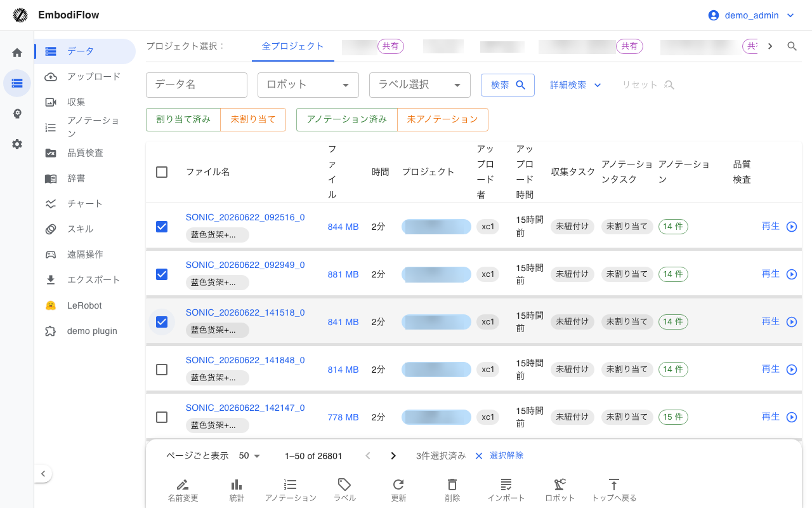Viewport: 812px width, 508px height.
Task: Click the 名前変更 rename tool
Action: [183, 490]
